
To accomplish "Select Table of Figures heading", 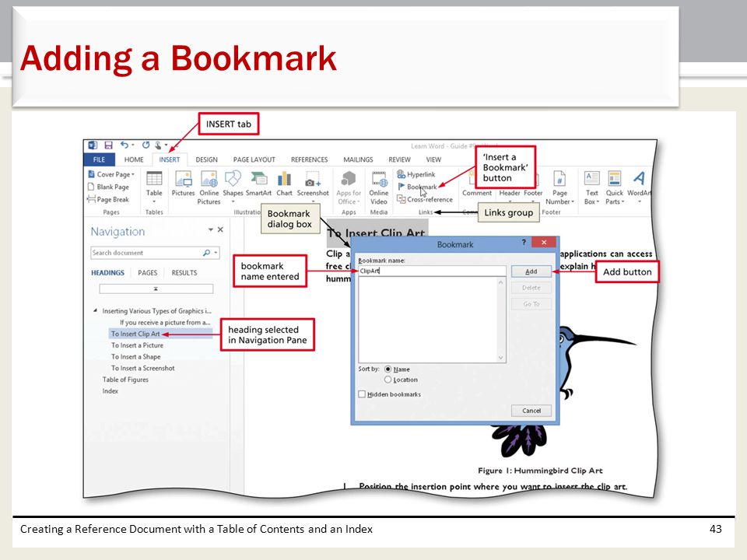I will pyautogui.click(x=125, y=380).
